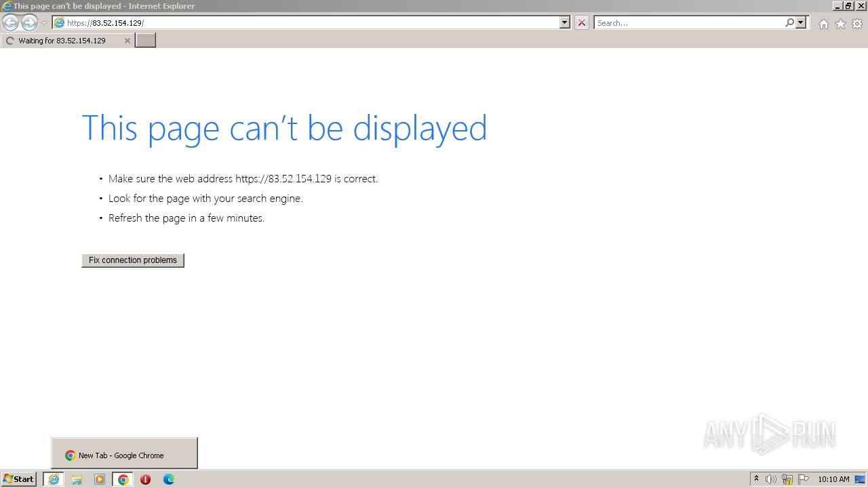868x488 pixels.
Task: Open Favorites with the star icon
Action: tap(840, 24)
